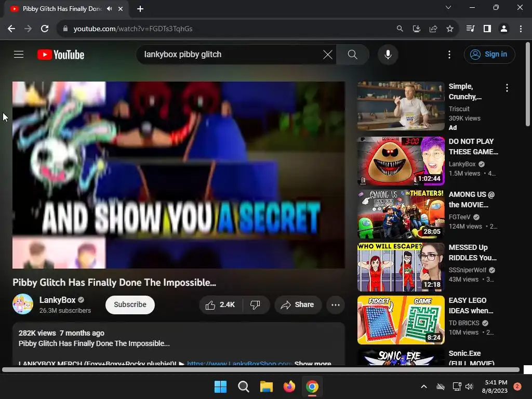This screenshot has height=399, width=532.
Task: Share the Pibby Glitch video
Action: [298, 304]
